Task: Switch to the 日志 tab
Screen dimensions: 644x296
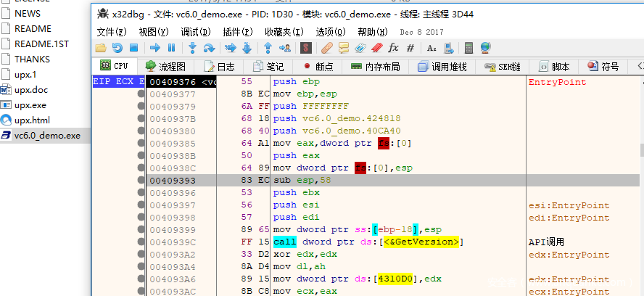Action: coord(220,67)
